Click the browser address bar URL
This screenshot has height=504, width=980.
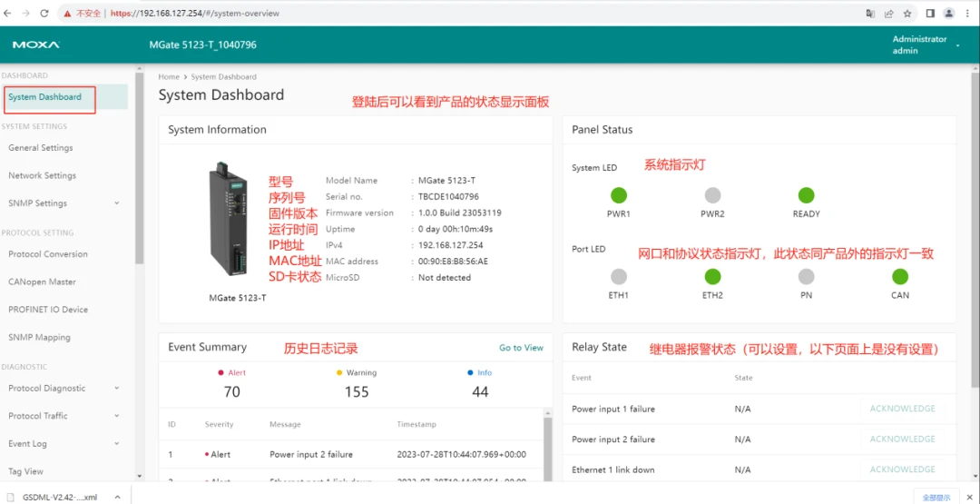195,13
